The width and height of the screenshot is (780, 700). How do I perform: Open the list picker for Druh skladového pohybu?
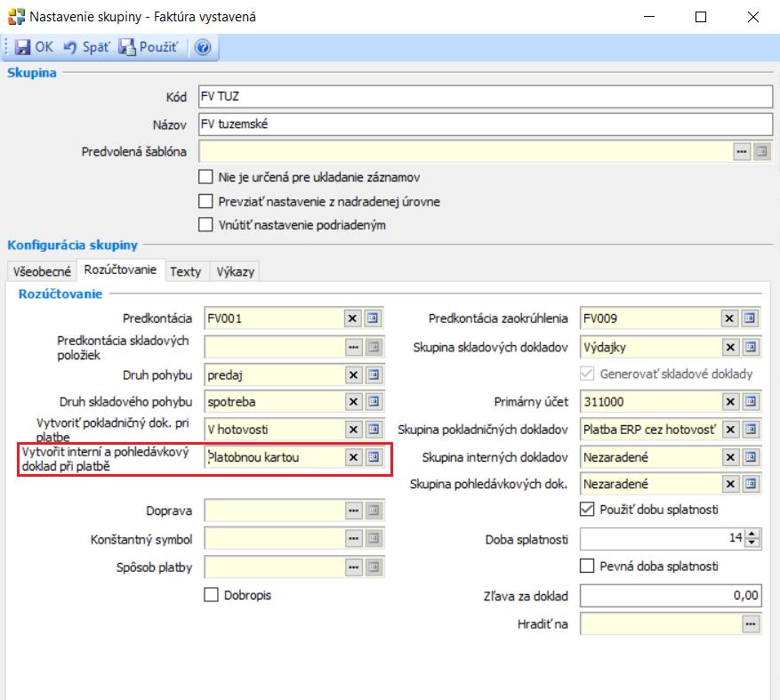click(374, 401)
